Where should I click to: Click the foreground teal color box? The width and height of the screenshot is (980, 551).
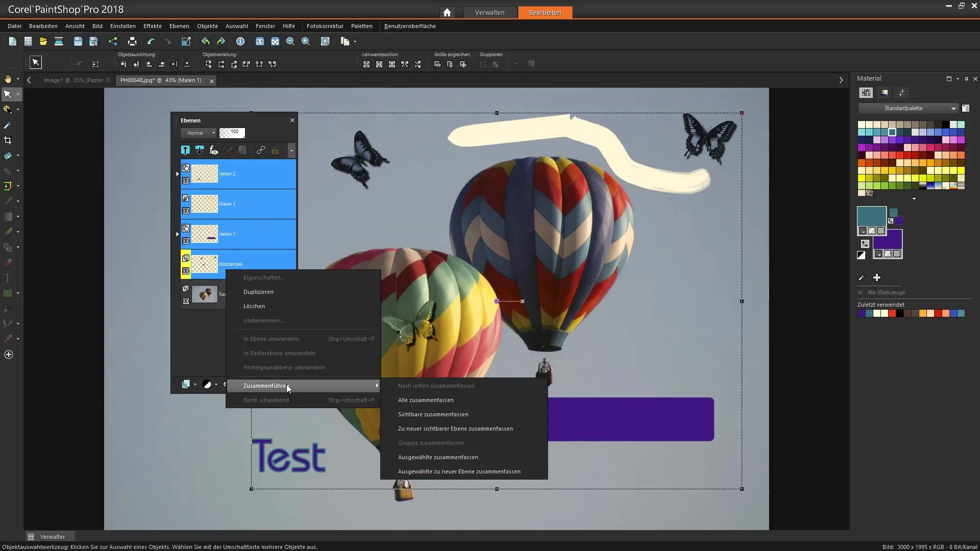871,216
